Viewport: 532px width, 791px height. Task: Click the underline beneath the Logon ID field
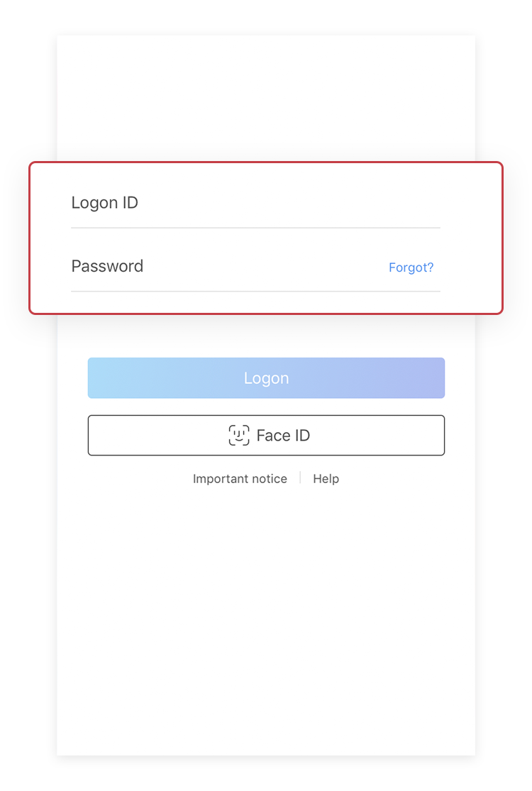pyautogui.click(x=255, y=228)
